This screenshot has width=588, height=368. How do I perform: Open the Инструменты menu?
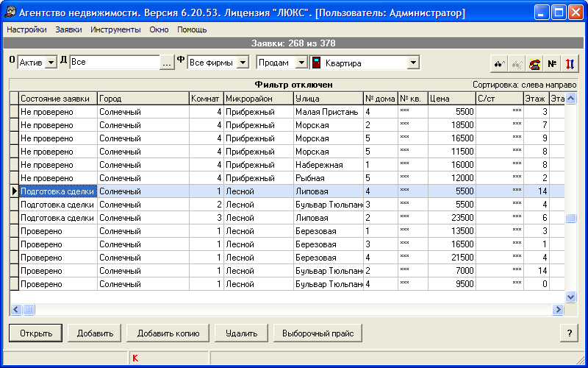click(x=115, y=29)
